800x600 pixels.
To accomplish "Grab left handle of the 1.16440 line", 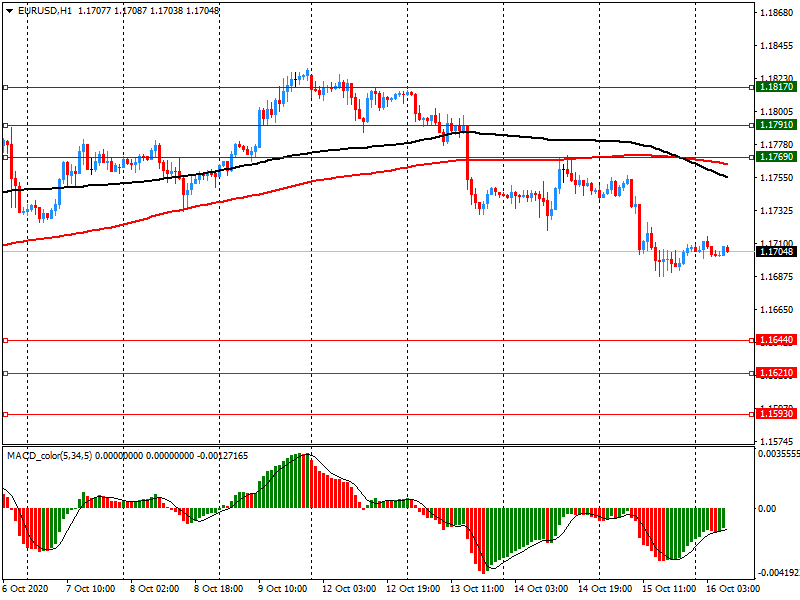I will (x=6, y=340).
